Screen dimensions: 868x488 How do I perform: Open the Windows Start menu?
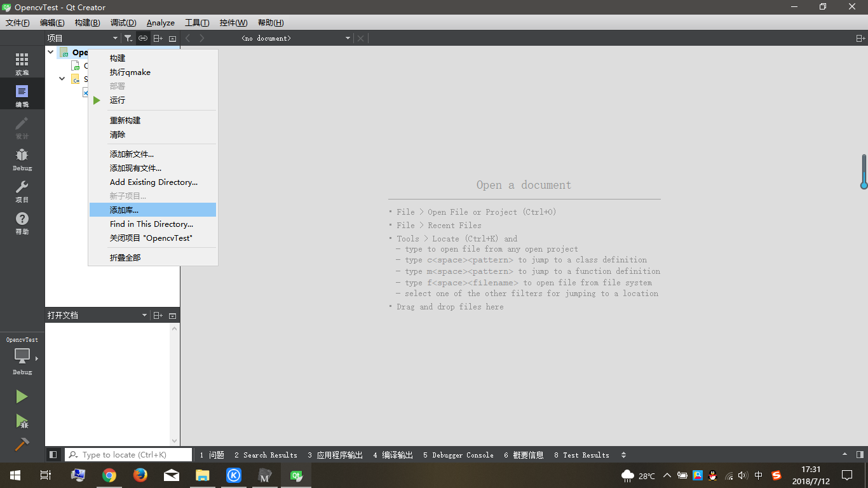[15, 475]
